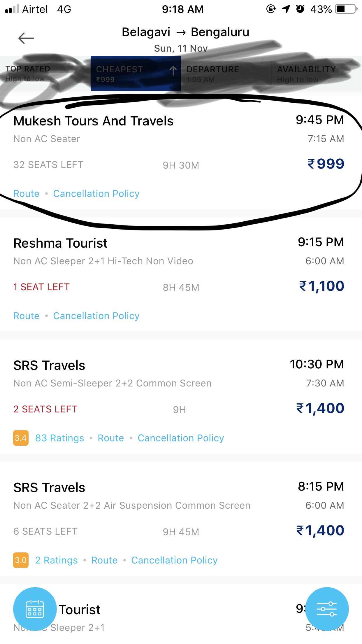Open 83 Ratings for SRS Travels
This screenshot has width=362, height=644.
coord(59,438)
